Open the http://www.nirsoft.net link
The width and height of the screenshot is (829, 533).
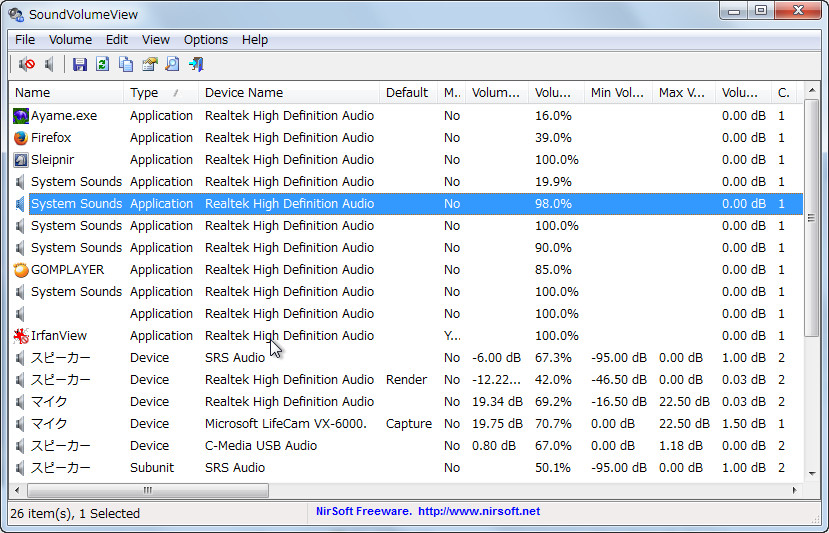[x=479, y=511]
